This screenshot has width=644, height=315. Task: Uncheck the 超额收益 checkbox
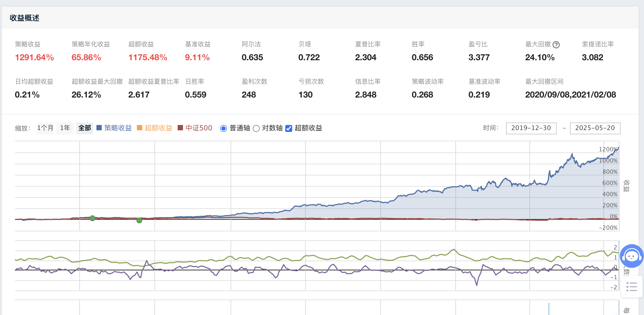pyautogui.click(x=289, y=128)
